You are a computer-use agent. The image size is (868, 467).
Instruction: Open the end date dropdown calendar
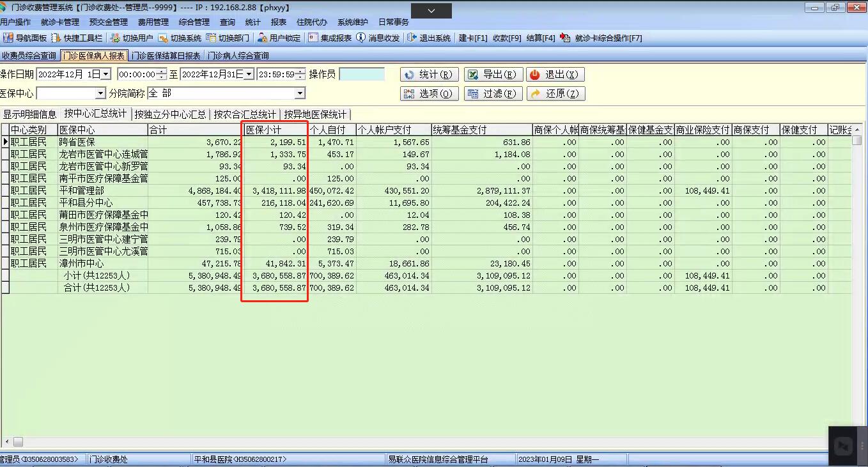249,75
